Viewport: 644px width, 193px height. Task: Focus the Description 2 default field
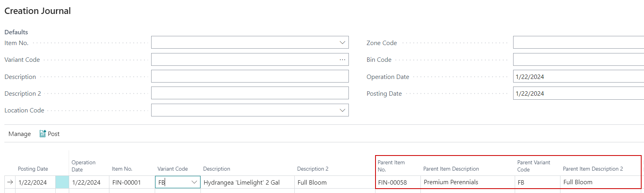[x=249, y=93]
